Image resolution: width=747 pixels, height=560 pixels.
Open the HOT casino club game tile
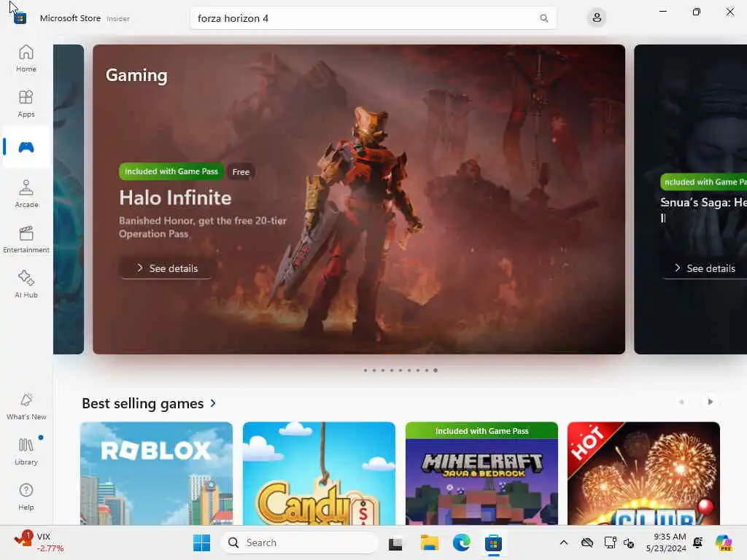pyautogui.click(x=643, y=473)
